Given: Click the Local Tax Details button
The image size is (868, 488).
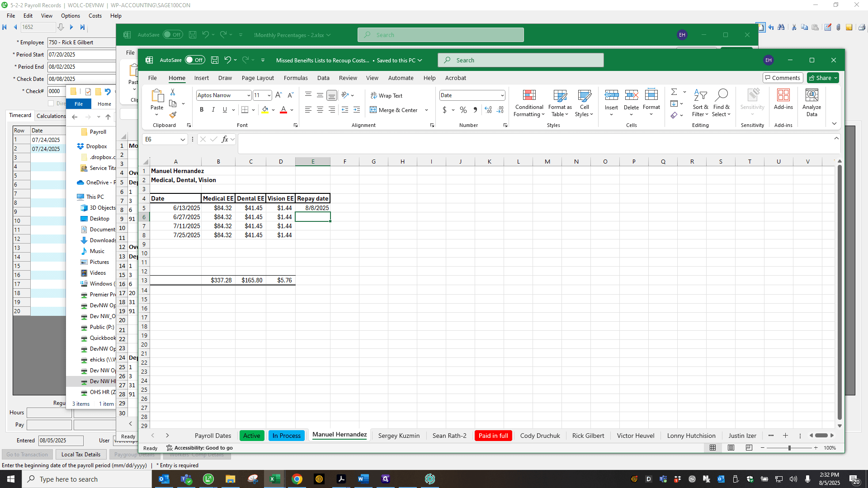Looking at the screenshot, I should pos(81,455).
